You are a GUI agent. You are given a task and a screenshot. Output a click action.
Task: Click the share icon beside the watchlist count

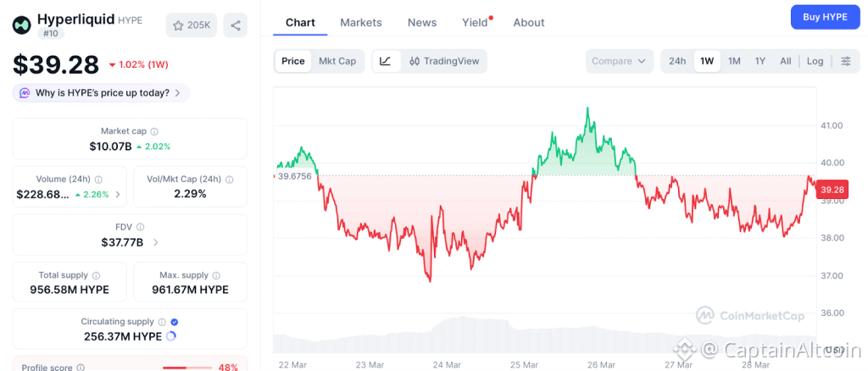236,25
